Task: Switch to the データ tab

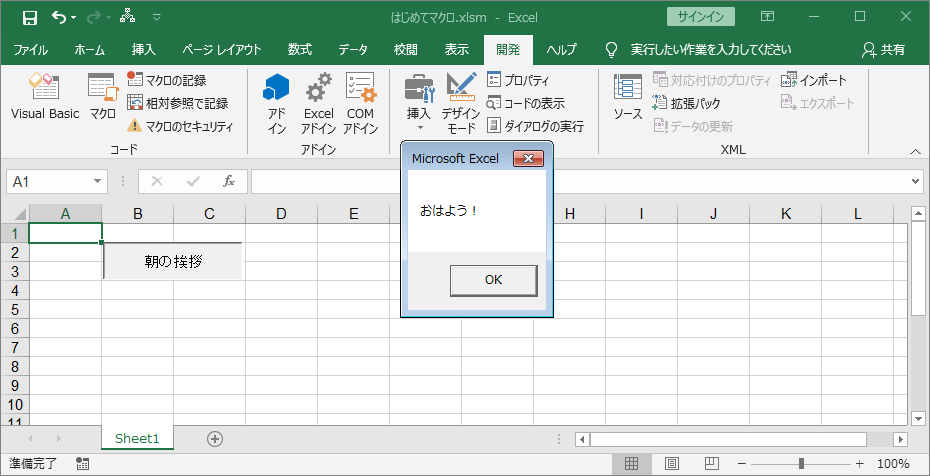Action: [353, 50]
